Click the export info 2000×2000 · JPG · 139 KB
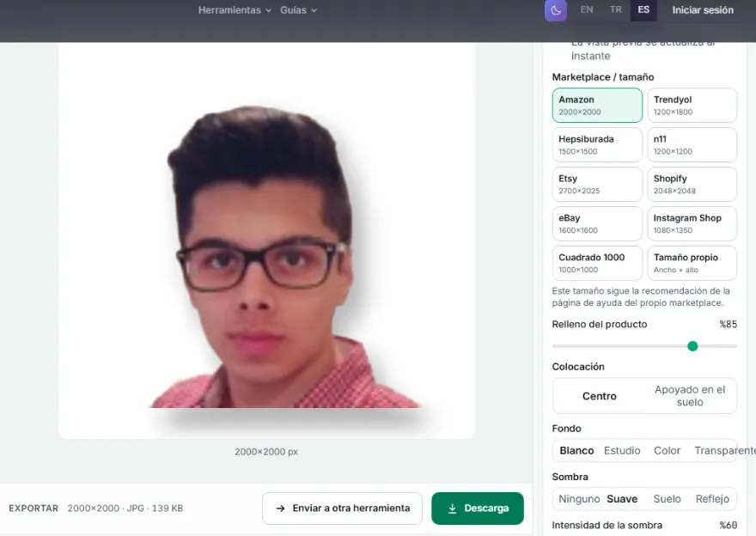Viewport: 756px width, 536px height. 125,508
